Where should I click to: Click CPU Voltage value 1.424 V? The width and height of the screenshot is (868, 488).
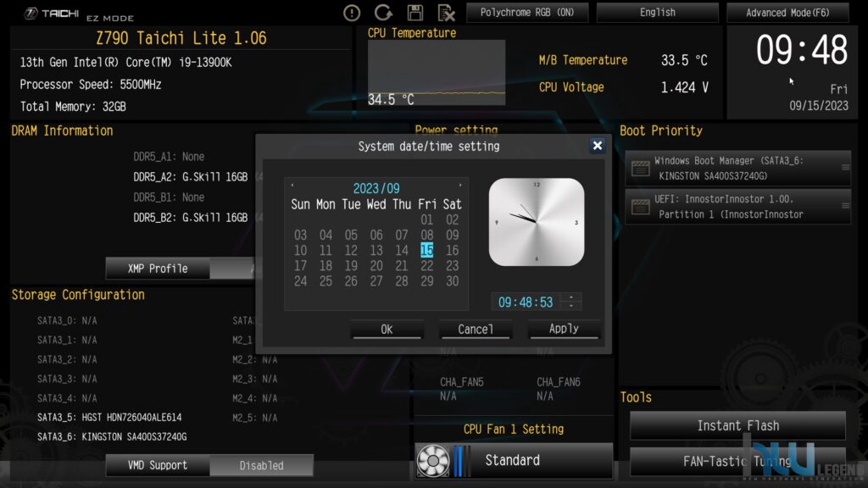685,87
